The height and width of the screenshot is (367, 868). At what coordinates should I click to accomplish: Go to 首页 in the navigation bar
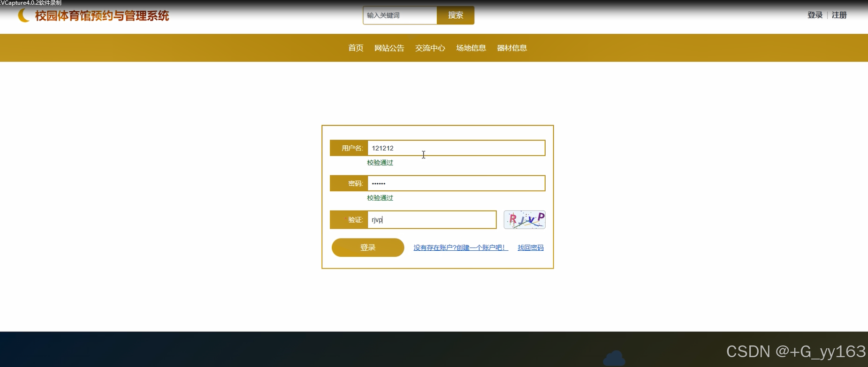click(356, 48)
